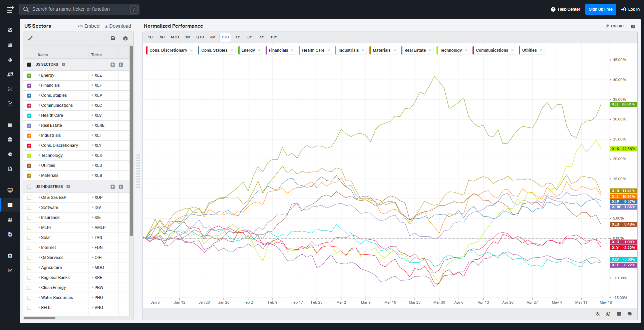Toggle the Technology XLK checkbox

[x=29, y=156]
